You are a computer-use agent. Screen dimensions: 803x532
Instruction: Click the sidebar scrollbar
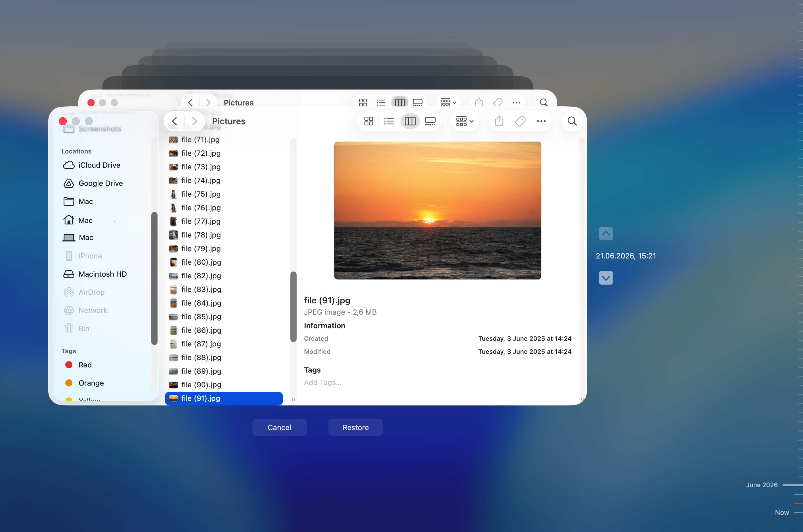click(154, 278)
